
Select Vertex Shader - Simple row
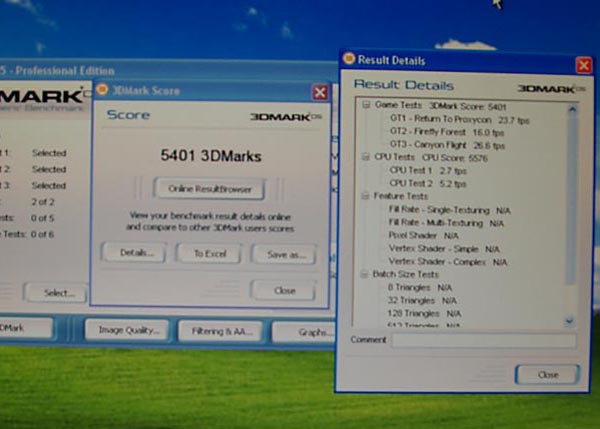(444, 249)
